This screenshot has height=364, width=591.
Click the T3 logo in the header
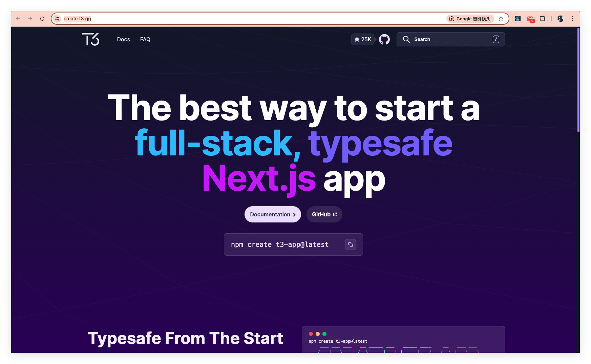(x=91, y=39)
